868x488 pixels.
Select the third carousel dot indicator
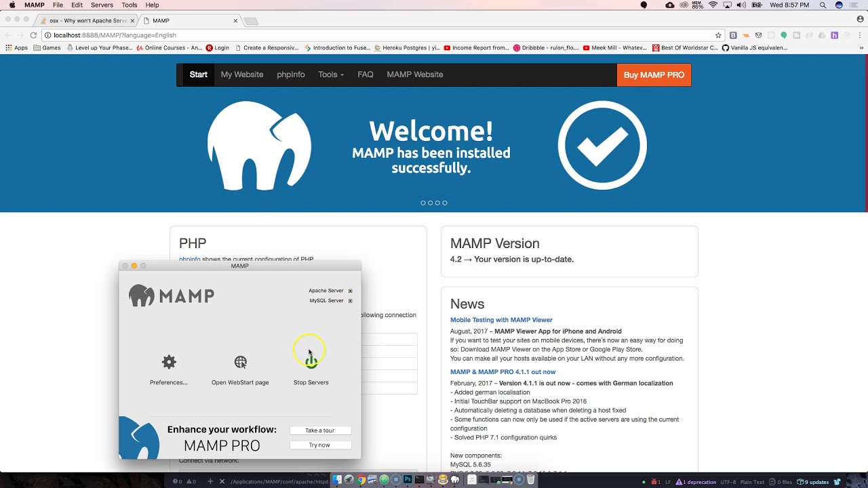pyautogui.click(x=437, y=203)
